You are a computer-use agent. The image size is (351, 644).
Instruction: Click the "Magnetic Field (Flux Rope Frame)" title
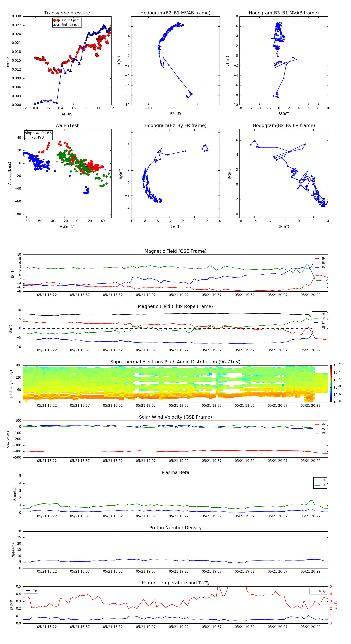coord(175,307)
